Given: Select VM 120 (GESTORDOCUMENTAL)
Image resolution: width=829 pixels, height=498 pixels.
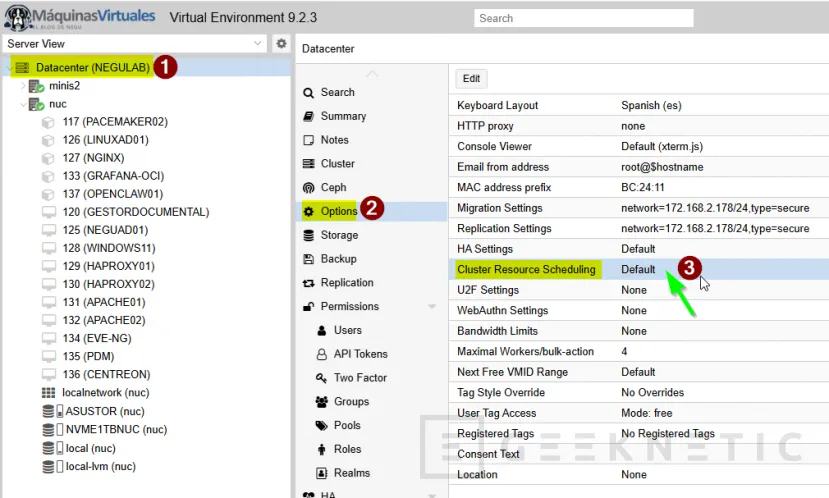Looking at the screenshot, I should [136, 212].
